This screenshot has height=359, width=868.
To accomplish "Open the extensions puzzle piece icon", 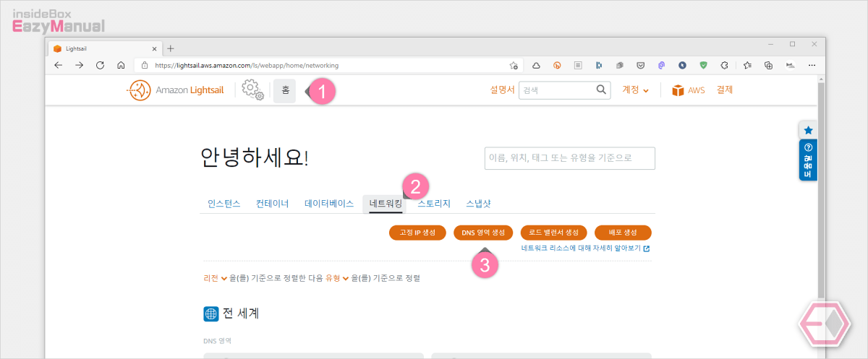I will (724, 65).
